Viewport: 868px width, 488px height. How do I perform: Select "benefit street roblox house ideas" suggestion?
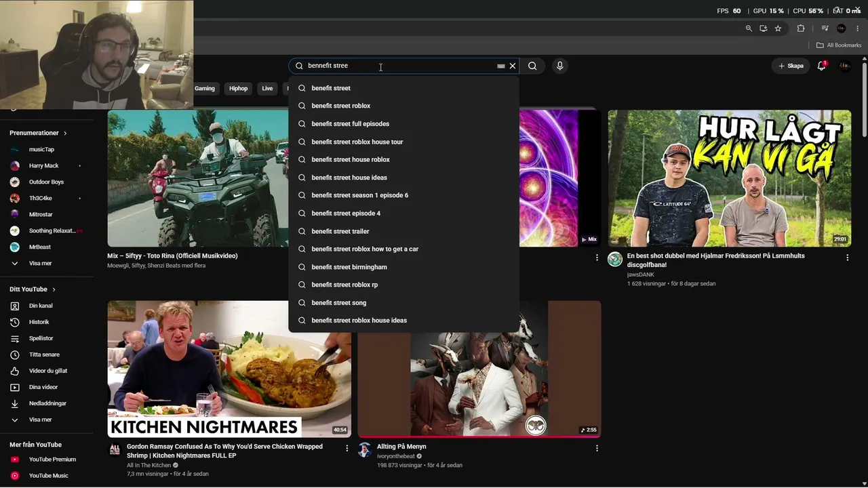click(x=404, y=321)
